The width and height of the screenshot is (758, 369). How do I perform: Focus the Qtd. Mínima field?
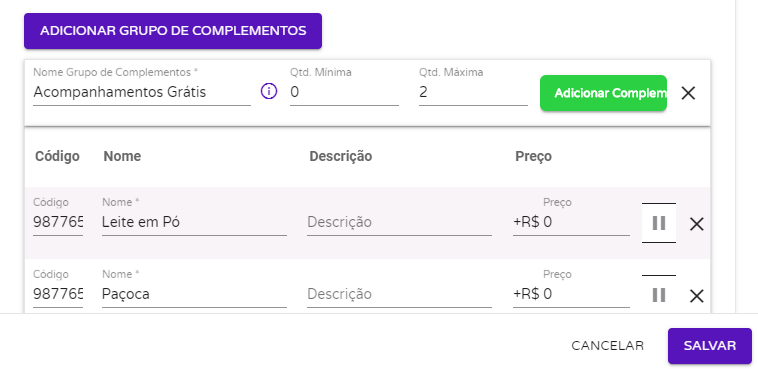coord(344,92)
